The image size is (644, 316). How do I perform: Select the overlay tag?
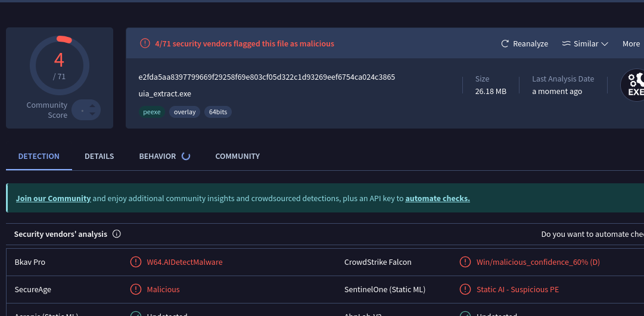(x=185, y=112)
